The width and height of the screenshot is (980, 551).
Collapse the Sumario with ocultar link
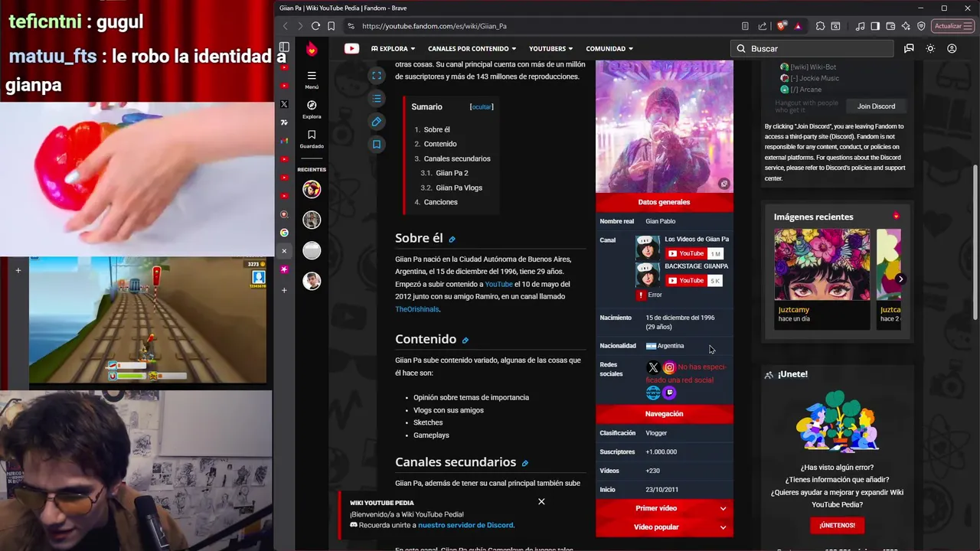pyautogui.click(x=482, y=107)
